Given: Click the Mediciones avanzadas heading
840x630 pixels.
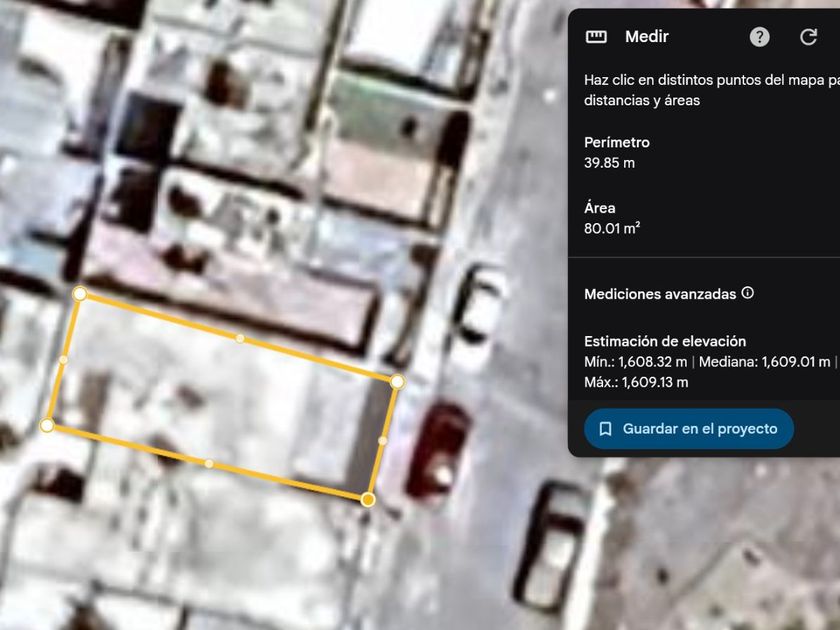Looking at the screenshot, I should click(x=660, y=294).
